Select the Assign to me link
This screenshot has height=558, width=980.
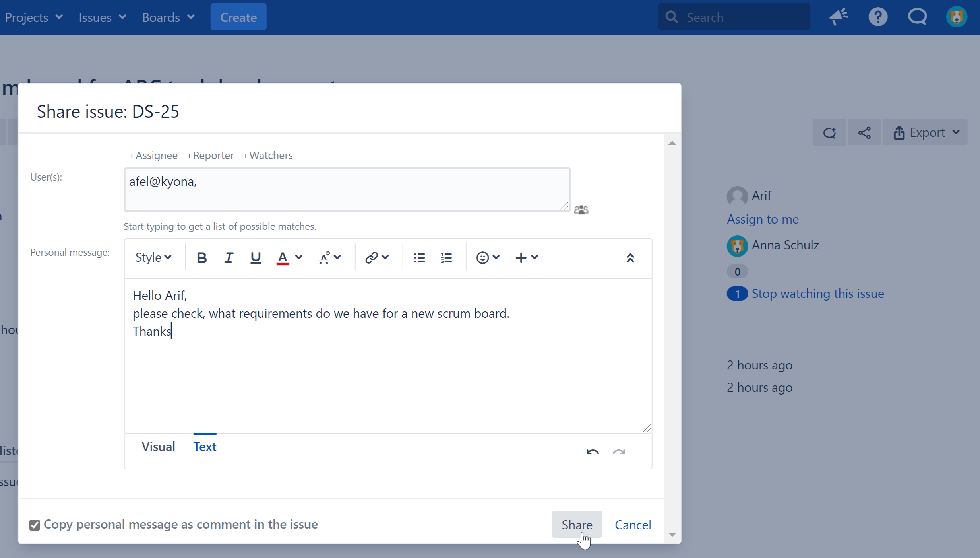pyautogui.click(x=762, y=219)
